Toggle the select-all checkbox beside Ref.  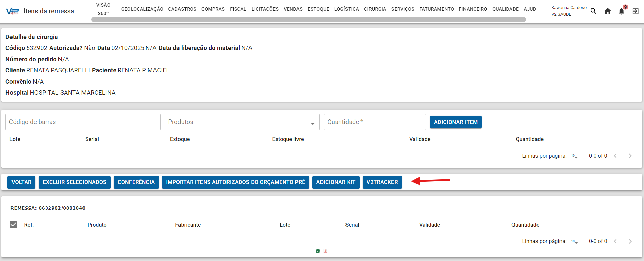[x=14, y=225]
